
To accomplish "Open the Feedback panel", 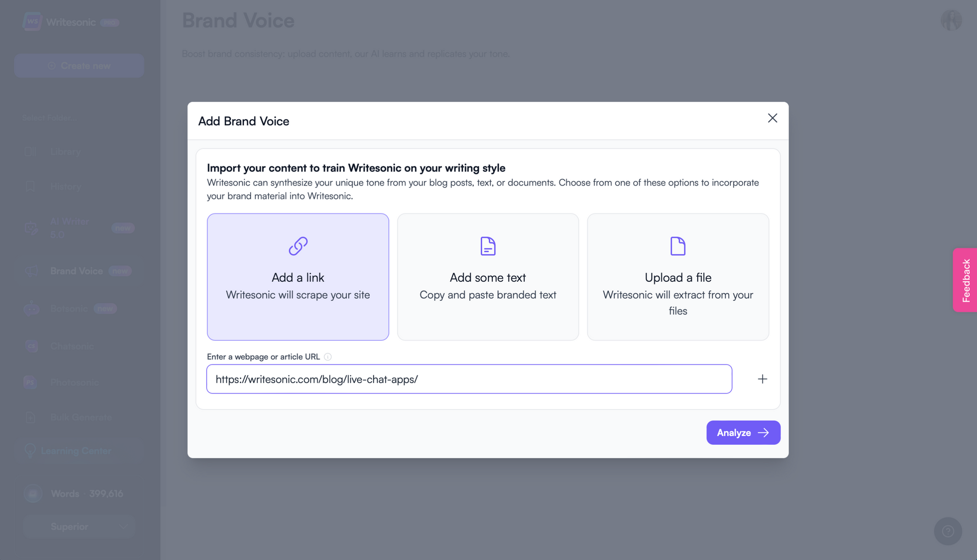I will coord(966,280).
